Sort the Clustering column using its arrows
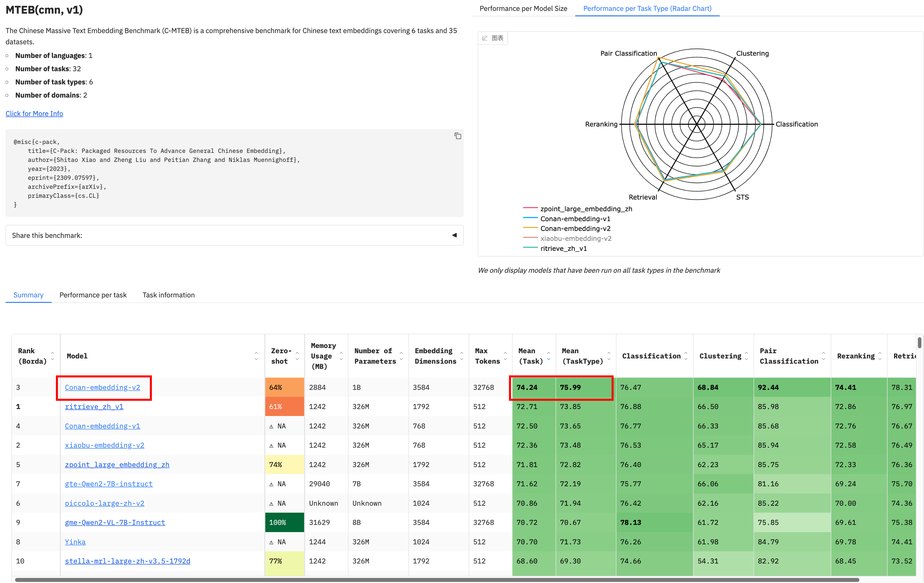The height and width of the screenshot is (583, 924). pyautogui.click(x=746, y=356)
